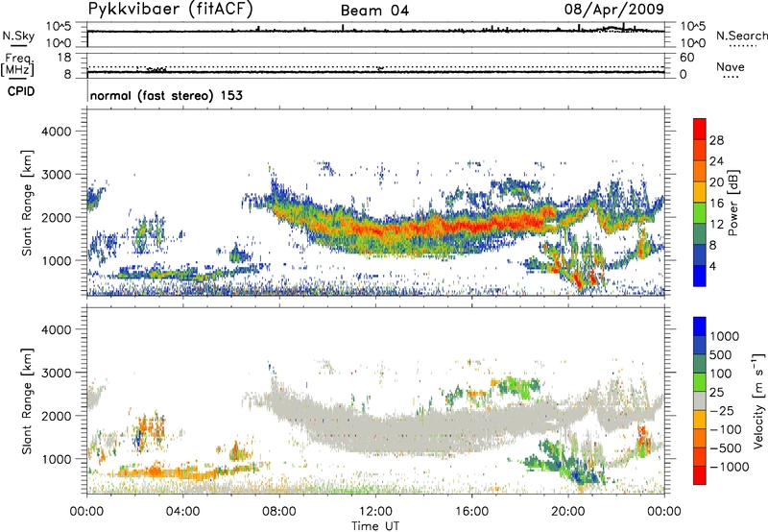Screen dimensions: 768x532
Task: Click the "Time UT" axis title
Action: [375, 526]
